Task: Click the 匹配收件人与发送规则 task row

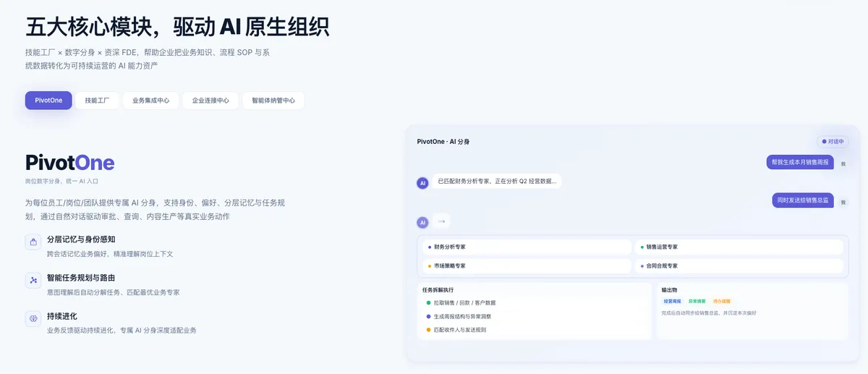Action: [456, 330]
